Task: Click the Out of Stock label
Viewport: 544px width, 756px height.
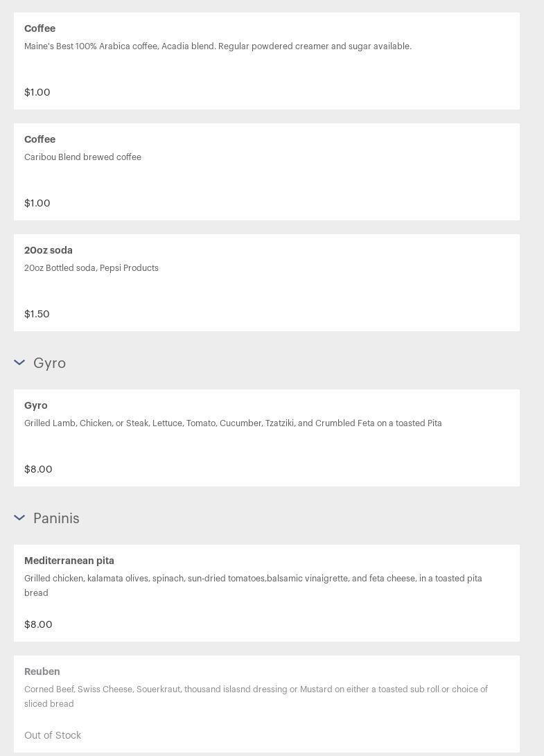Action: (x=53, y=735)
